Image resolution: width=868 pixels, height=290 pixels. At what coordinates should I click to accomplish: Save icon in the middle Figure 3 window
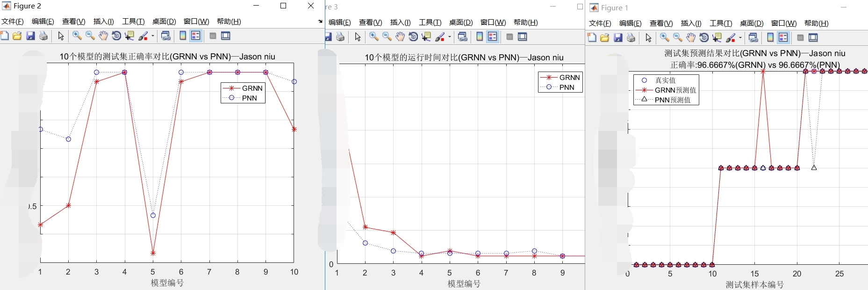328,37
